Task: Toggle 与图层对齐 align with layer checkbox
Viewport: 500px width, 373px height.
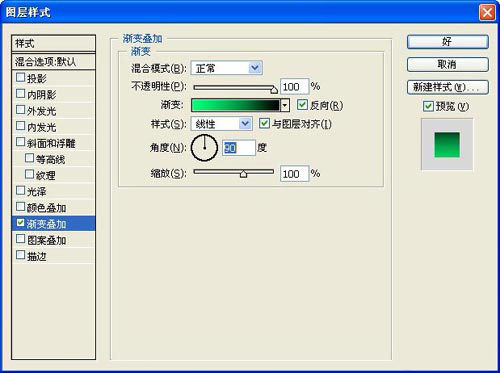Action: pos(264,124)
